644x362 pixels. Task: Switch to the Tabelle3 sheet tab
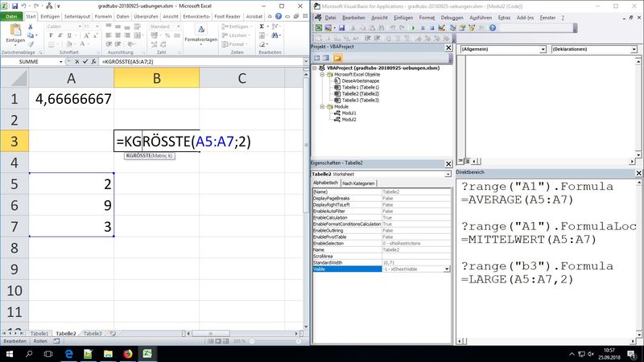(x=93, y=333)
